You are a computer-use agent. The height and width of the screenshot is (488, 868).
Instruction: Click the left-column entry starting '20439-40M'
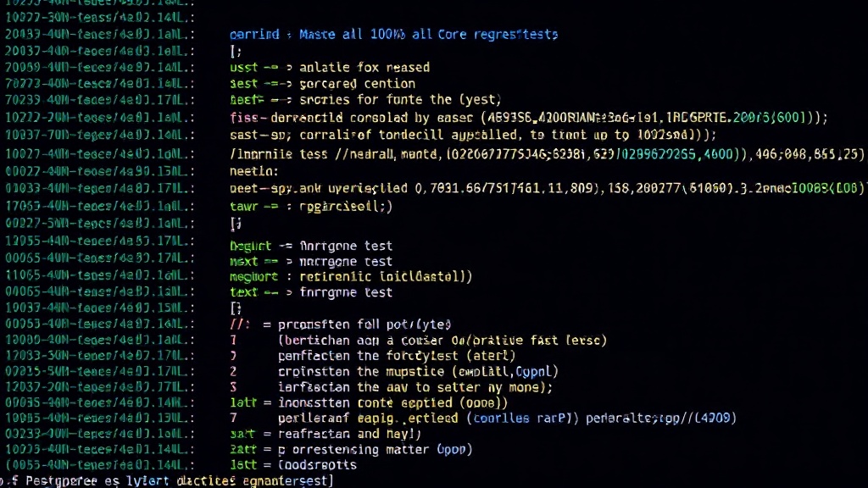100,34
